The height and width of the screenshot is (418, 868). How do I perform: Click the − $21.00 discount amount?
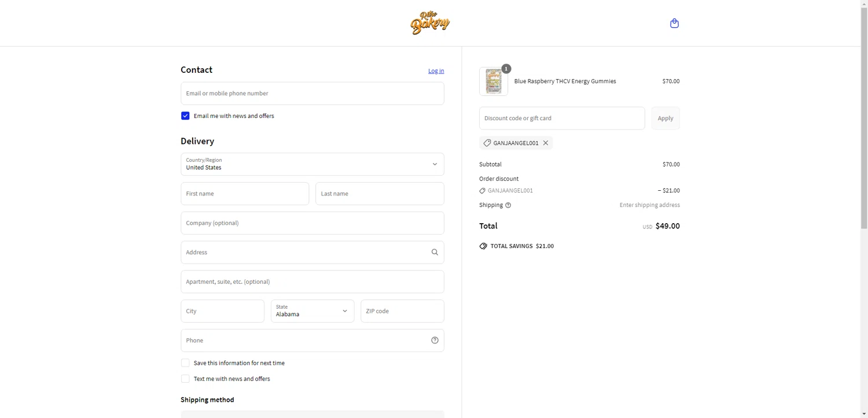(x=669, y=191)
